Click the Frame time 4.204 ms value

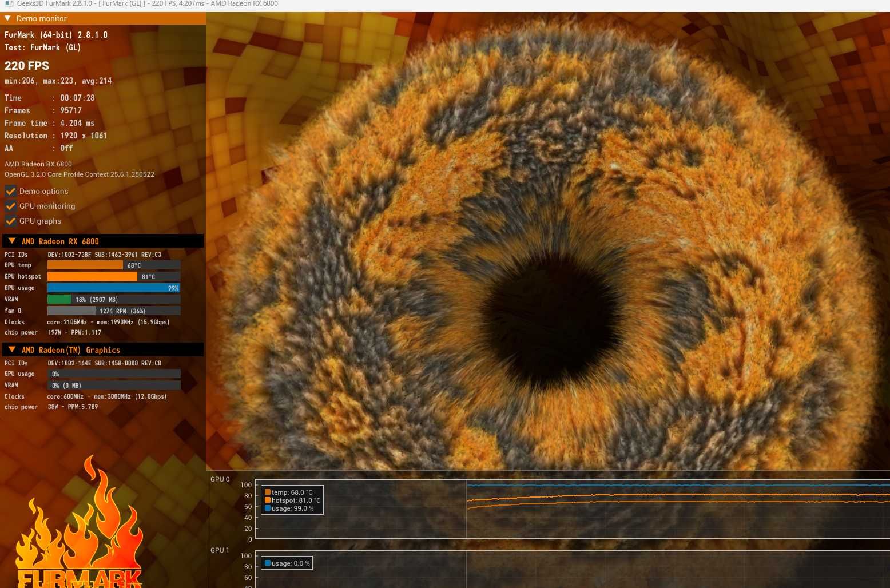[x=77, y=123]
